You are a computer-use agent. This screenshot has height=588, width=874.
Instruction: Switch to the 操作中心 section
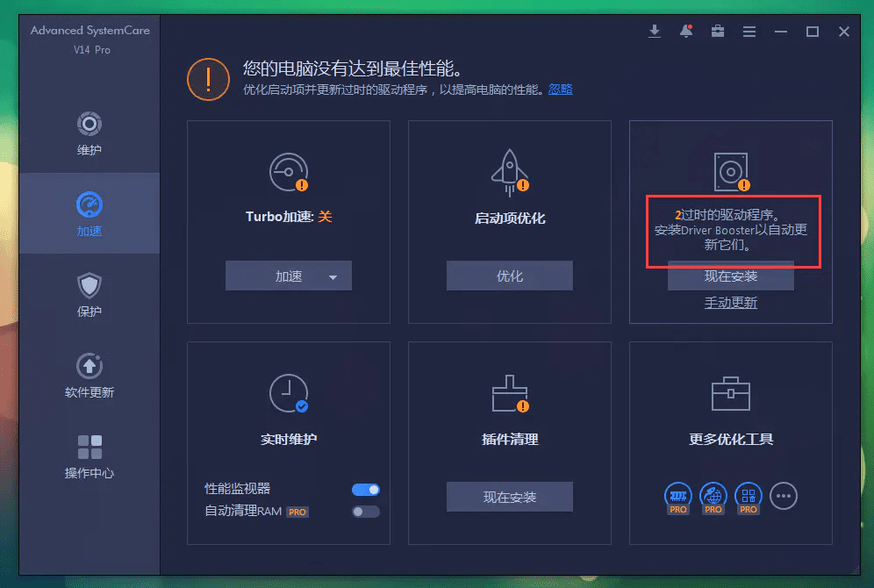click(x=90, y=456)
